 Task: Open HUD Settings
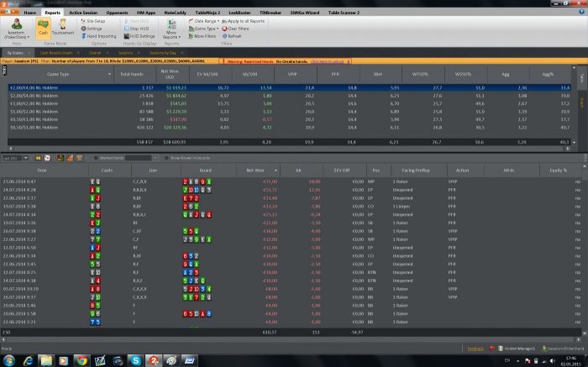point(139,36)
